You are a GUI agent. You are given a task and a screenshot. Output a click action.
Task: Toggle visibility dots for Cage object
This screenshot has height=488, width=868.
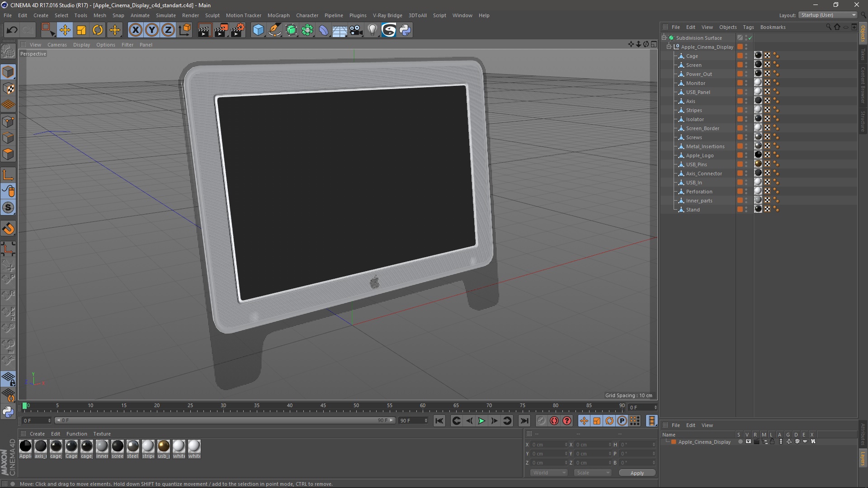coord(746,56)
